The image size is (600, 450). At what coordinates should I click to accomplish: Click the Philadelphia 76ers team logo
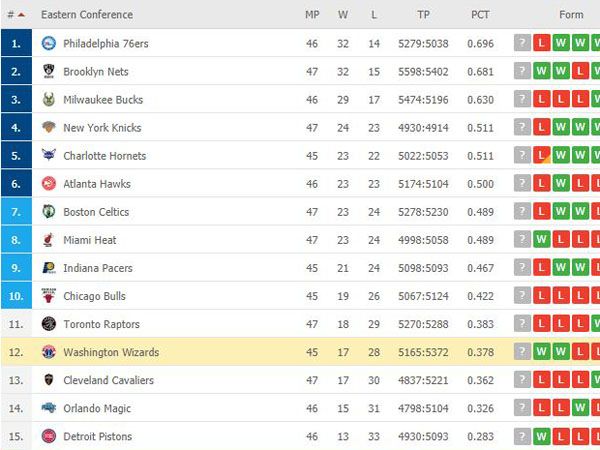click(x=49, y=43)
